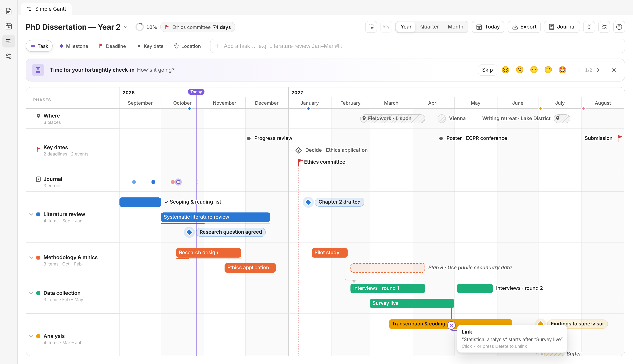Select the Milestone item type
This screenshot has width=633, height=364.
pos(74,46)
